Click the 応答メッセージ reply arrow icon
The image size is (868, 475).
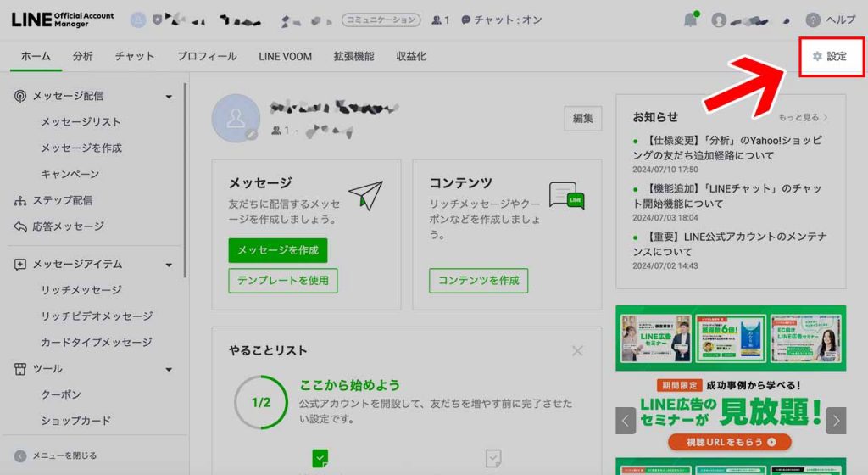pos(20,226)
